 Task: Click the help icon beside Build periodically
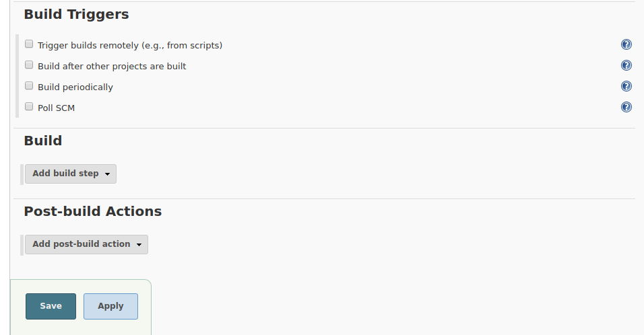(x=626, y=86)
